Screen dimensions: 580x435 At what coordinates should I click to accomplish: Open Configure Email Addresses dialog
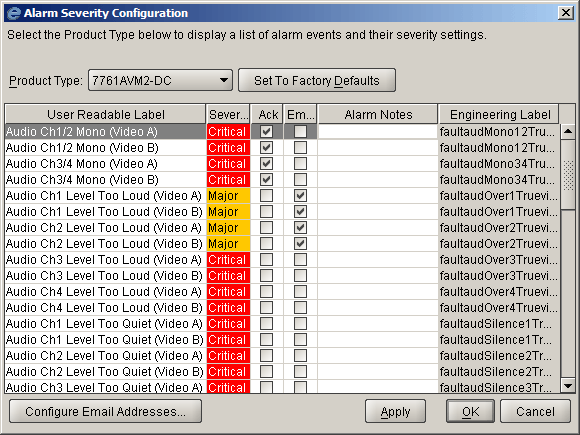pos(105,411)
